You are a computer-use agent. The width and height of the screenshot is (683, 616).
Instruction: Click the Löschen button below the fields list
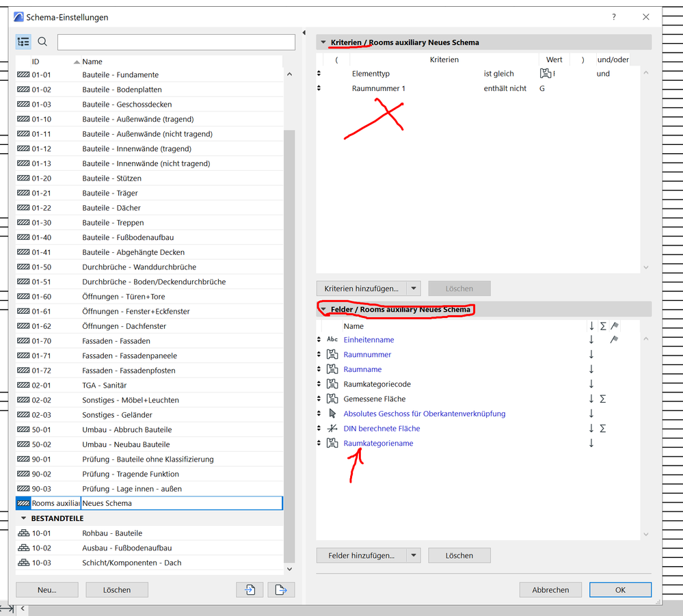click(459, 555)
